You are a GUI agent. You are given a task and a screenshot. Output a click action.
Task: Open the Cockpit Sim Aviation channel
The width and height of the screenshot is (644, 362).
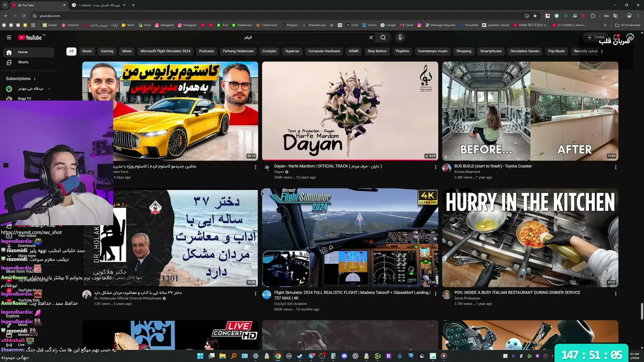[x=290, y=304]
